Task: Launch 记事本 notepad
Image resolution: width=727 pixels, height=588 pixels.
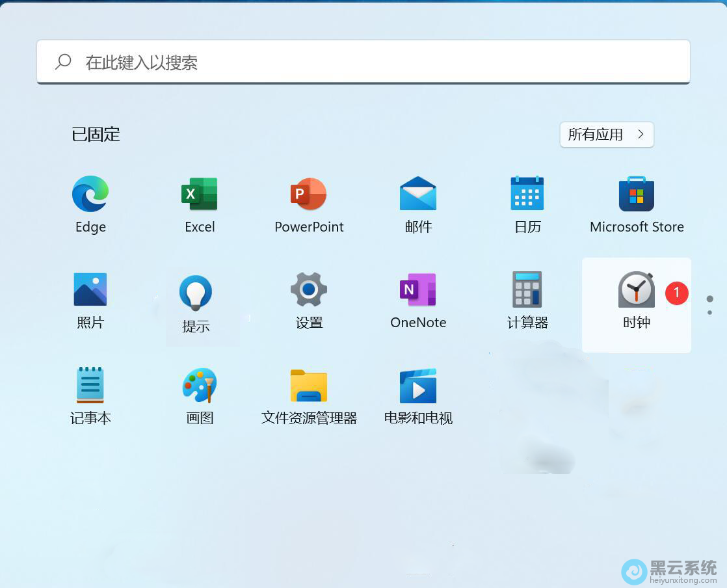Action: [x=90, y=385]
